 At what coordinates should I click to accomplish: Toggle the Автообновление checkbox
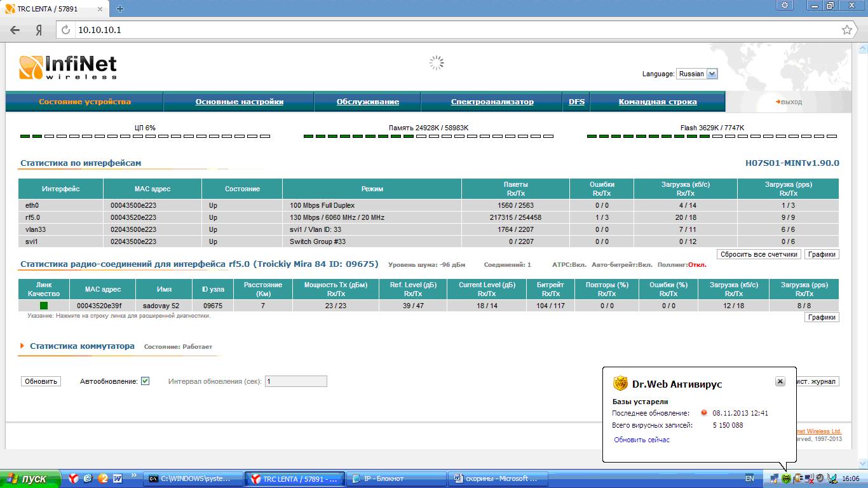coord(145,381)
